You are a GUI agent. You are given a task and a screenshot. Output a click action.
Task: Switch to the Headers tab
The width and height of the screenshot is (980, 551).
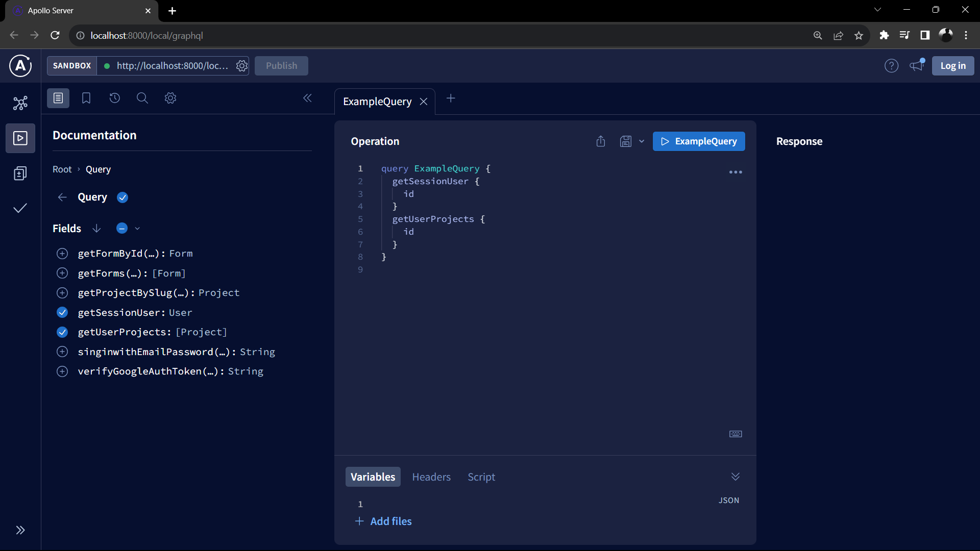(x=431, y=477)
